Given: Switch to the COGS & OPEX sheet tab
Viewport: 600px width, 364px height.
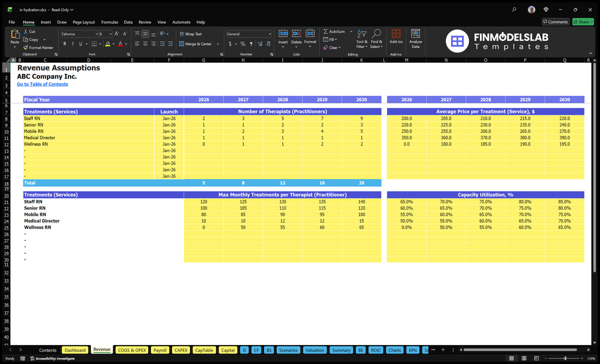Looking at the screenshot, I should coord(132,350).
